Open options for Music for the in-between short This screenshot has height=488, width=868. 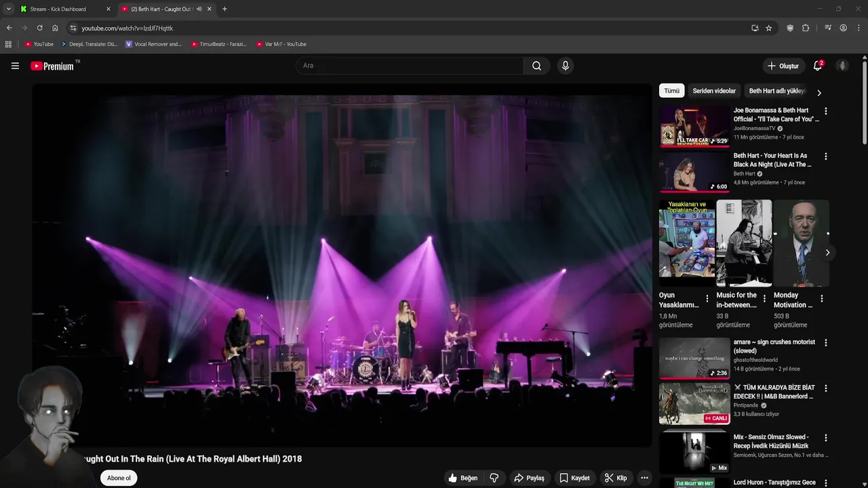[764, 299]
